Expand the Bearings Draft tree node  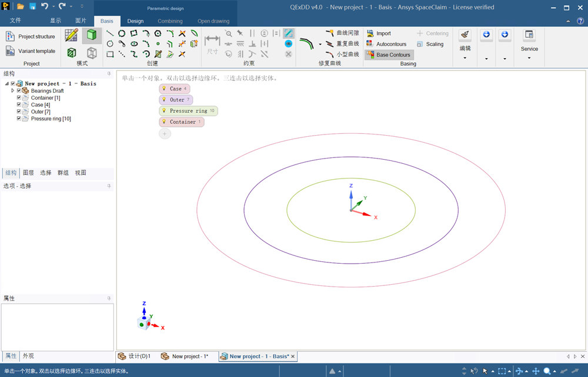click(x=13, y=91)
